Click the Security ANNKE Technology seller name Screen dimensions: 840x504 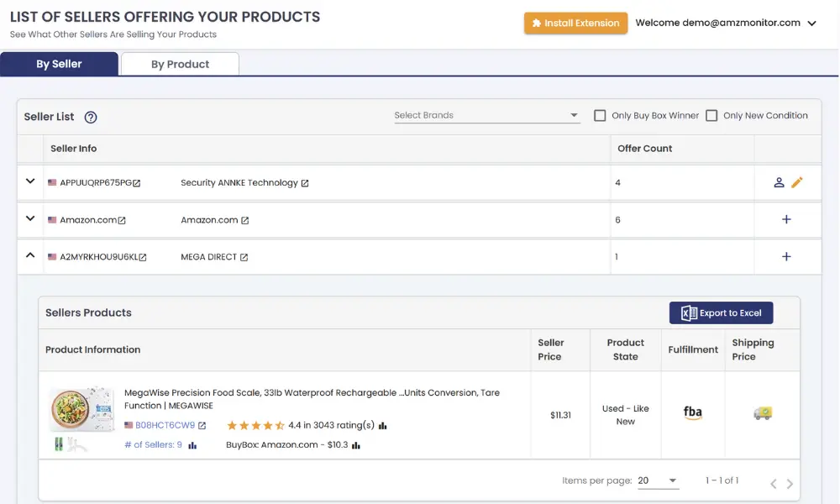click(239, 182)
